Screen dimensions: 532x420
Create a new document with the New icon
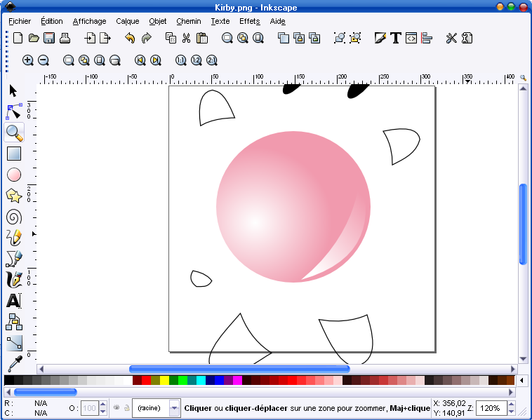coord(18,38)
